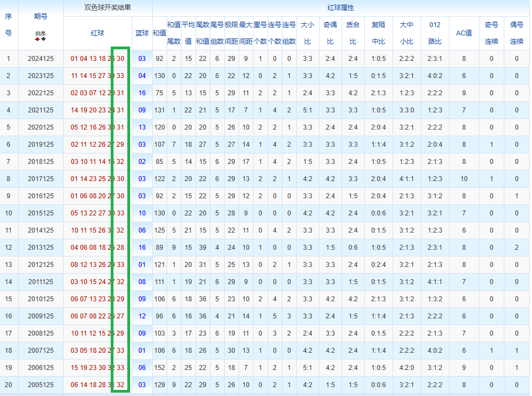
Task: Click blue ball 08 in row 2011125
Action: pos(142,282)
